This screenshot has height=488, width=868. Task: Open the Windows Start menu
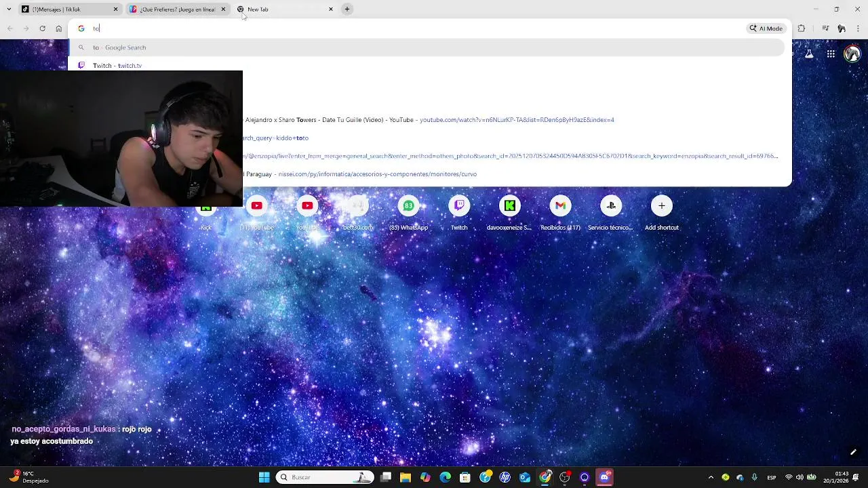click(264, 477)
